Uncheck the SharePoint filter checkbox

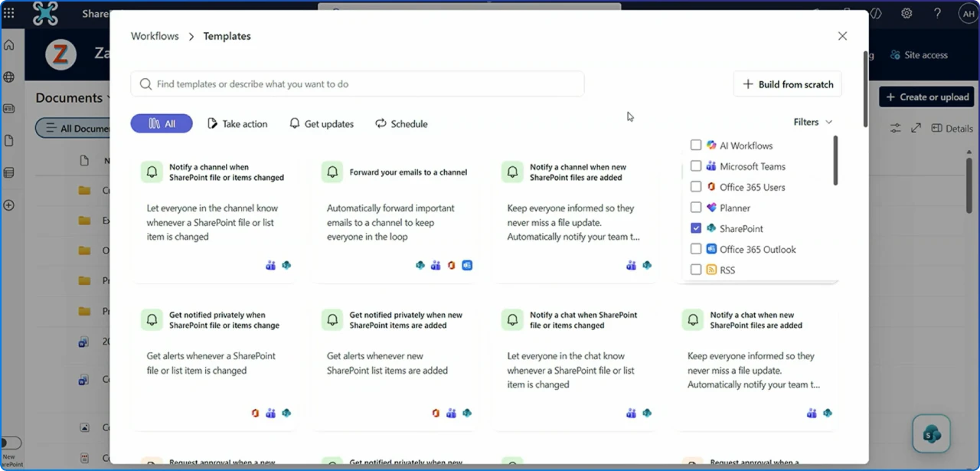coord(696,227)
